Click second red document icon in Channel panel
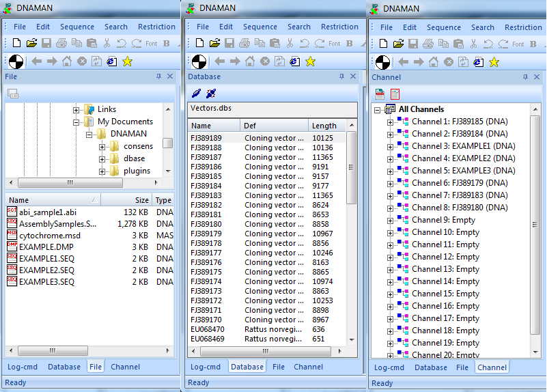Screen dimensions: 547x392 pyautogui.click(x=395, y=94)
